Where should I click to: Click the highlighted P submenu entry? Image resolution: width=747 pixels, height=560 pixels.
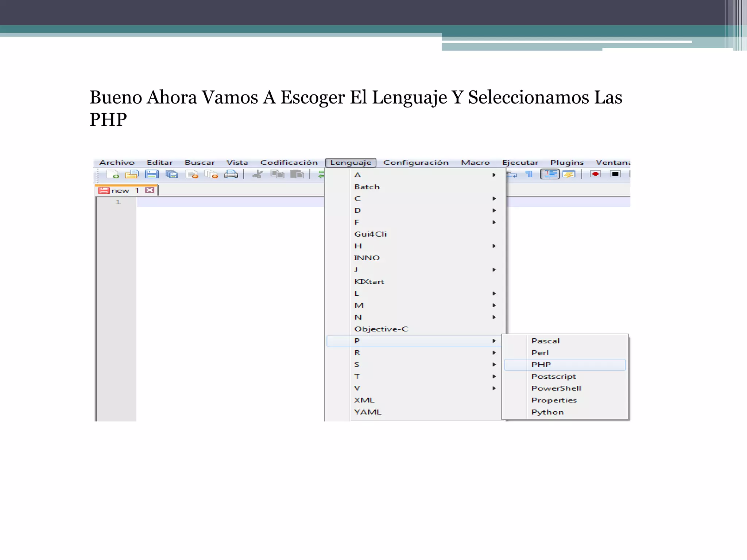[415, 341]
